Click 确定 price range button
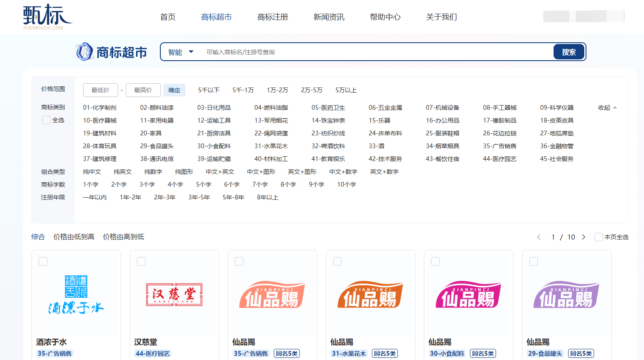The image size is (644, 360). [174, 90]
